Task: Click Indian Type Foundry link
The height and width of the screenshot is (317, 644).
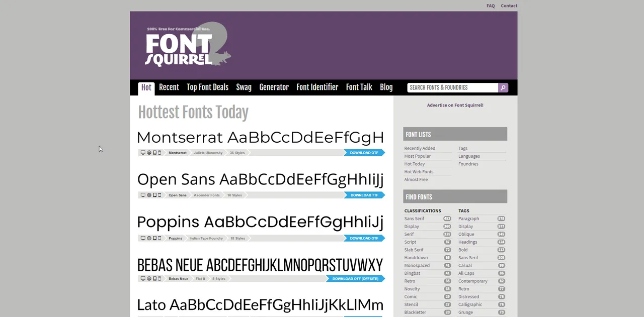Action: pyautogui.click(x=206, y=238)
